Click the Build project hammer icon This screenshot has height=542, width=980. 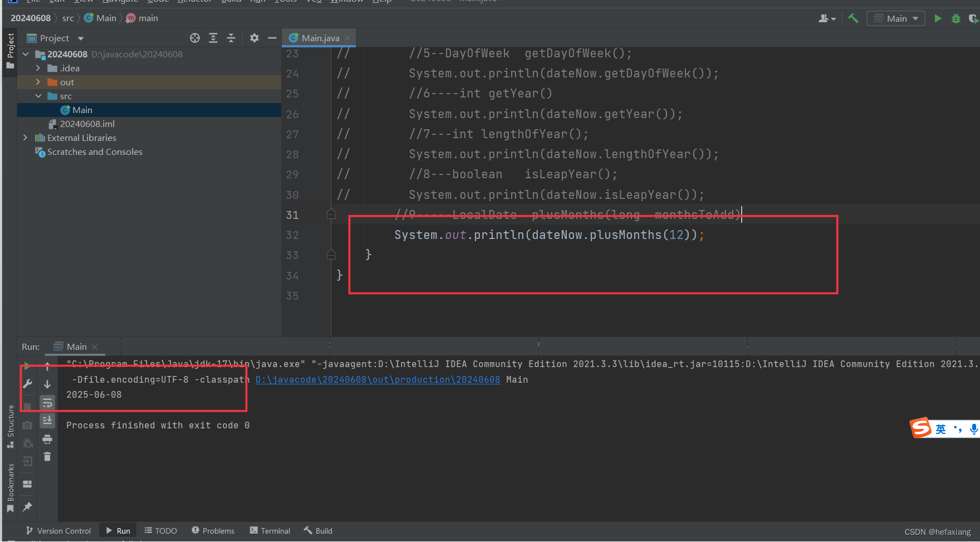tap(853, 18)
